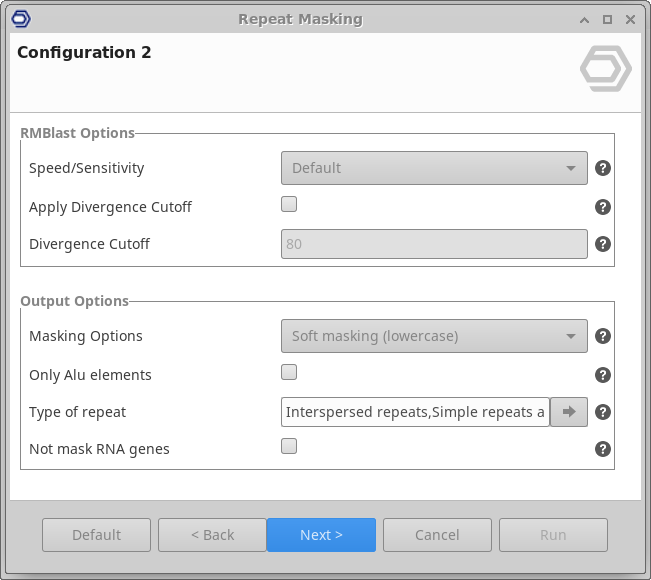Open help for Divergence Cutoff field

pos(602,244)
